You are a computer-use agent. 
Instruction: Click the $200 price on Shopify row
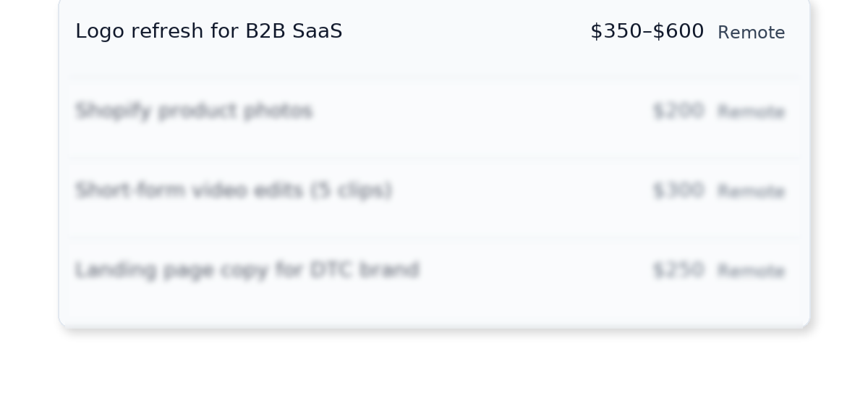pos(678,111)
